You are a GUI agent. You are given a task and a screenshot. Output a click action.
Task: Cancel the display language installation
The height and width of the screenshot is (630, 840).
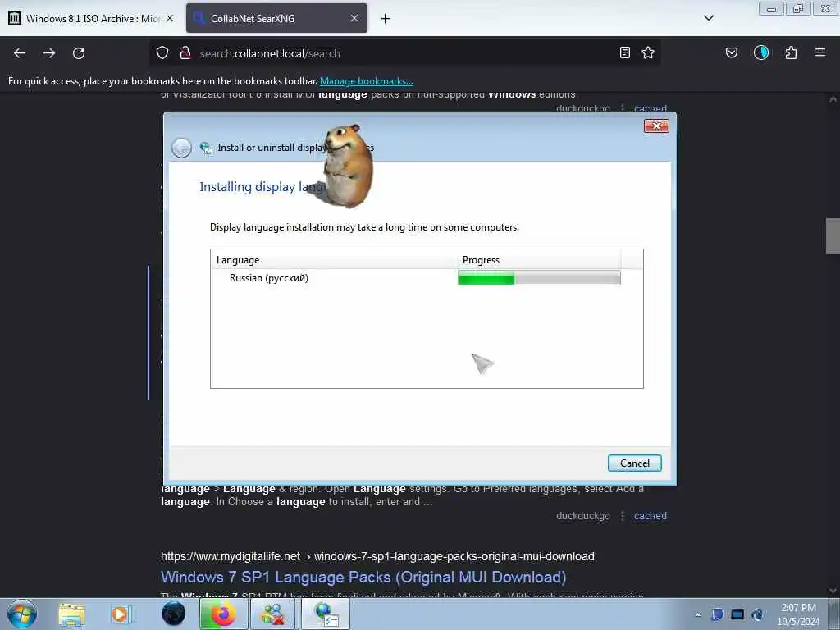point(635,463)
